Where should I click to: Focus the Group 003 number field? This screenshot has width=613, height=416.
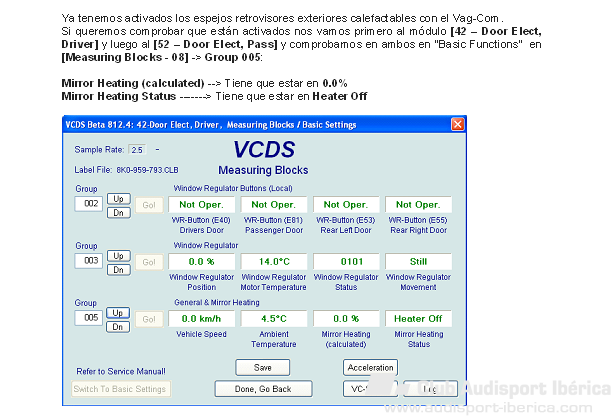tap(89, 261)
